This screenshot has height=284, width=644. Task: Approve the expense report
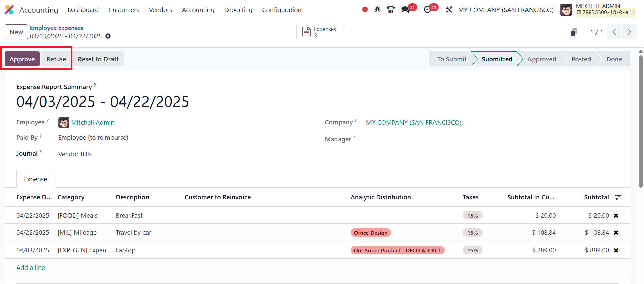click(22, 59)
